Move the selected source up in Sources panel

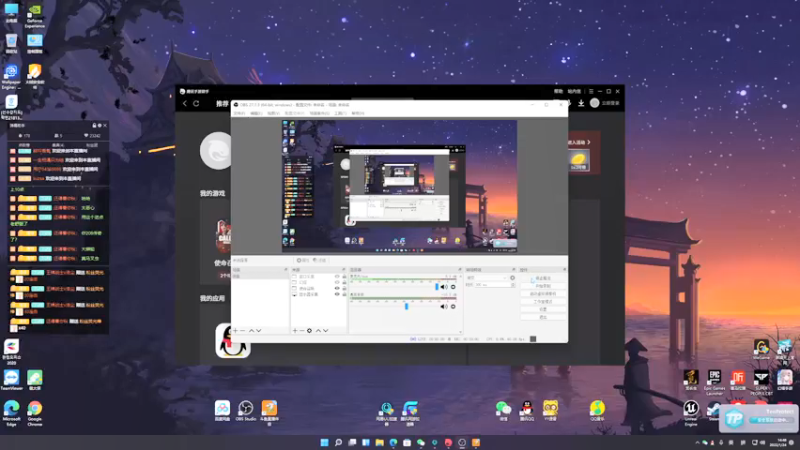click(x=318, y=331)
